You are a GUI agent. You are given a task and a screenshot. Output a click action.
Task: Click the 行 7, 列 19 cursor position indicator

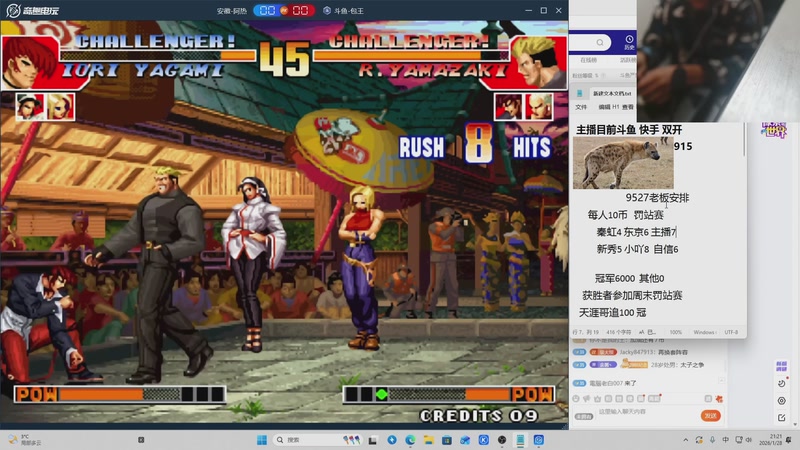coord(585,332)
